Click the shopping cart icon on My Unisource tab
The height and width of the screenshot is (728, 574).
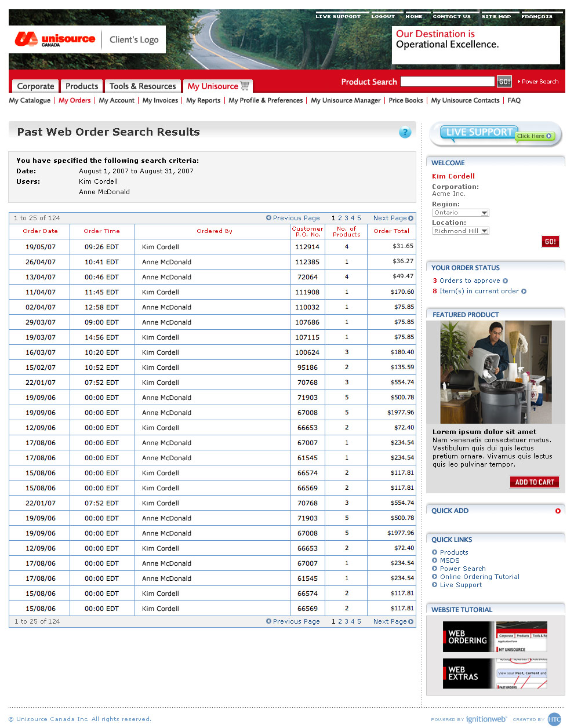(x=245, y=86)
